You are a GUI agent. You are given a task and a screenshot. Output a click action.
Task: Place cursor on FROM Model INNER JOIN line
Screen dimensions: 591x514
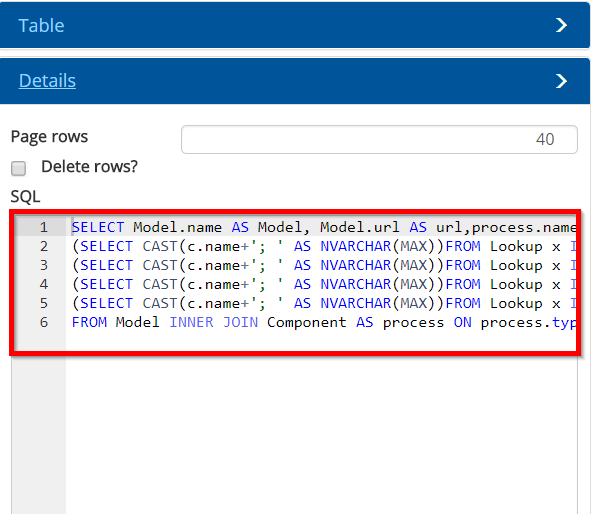click(x=324, y=323)
